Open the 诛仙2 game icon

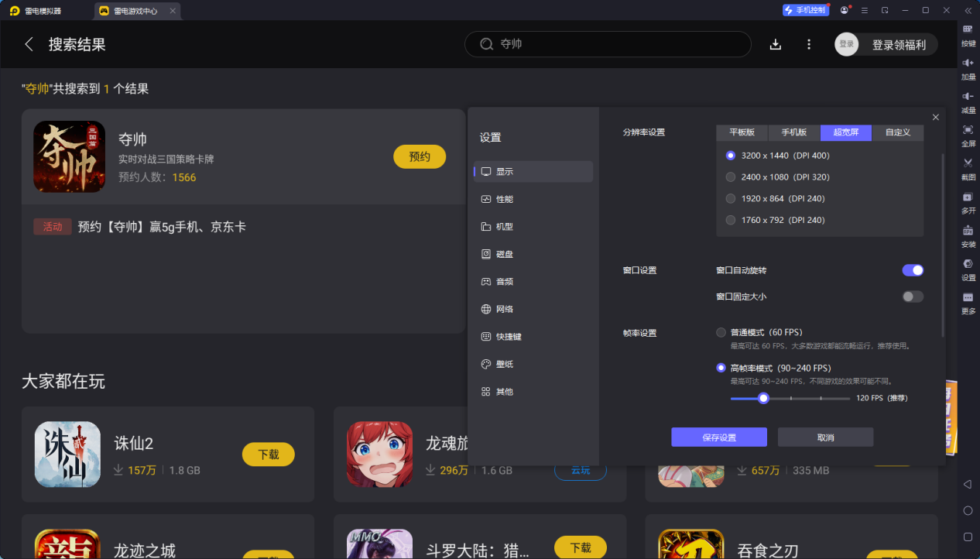(67, 454)
